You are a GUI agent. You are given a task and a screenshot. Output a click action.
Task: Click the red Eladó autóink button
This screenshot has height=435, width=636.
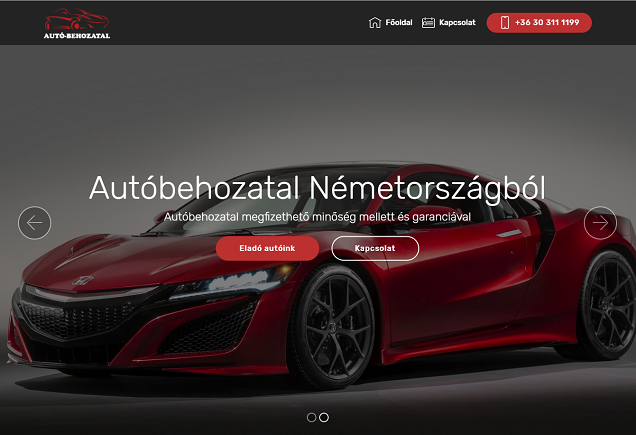[267, 248]
